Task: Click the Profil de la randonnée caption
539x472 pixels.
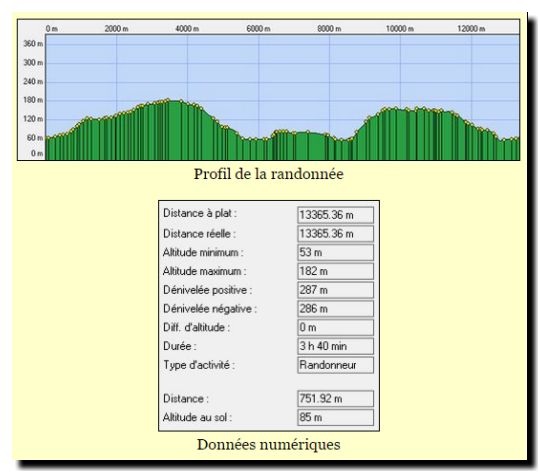Action: click(x=269, y=174)
